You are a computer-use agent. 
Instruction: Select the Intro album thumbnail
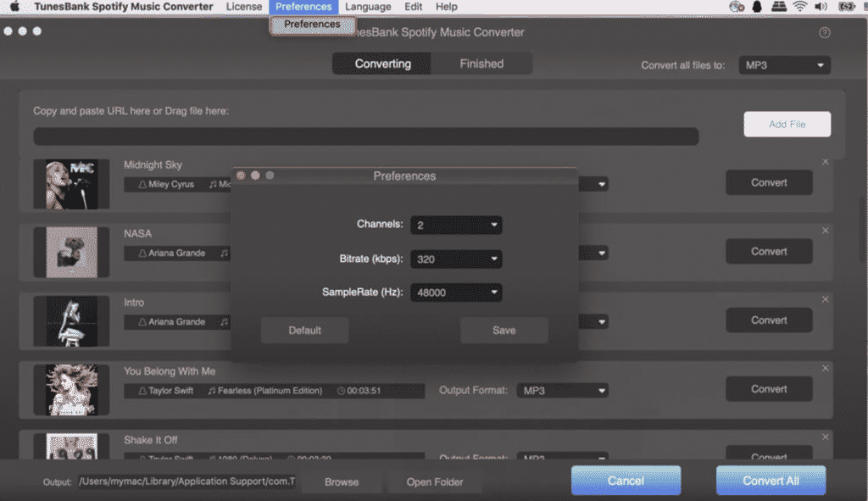click(71, 321)
